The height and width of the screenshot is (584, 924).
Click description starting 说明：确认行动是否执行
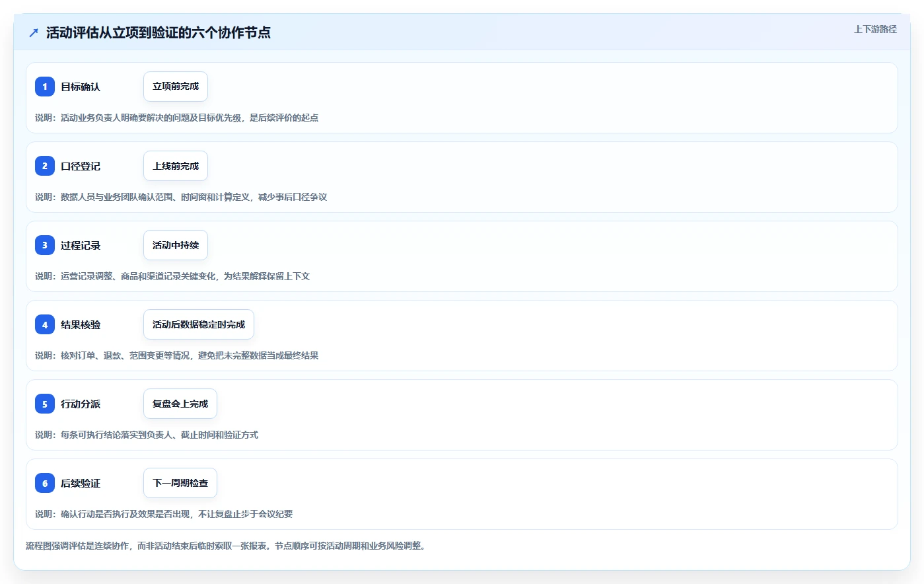tap(164, 514)
